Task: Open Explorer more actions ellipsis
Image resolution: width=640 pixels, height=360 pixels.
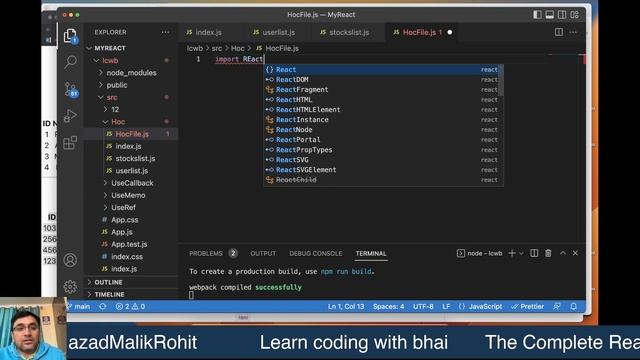Action: click(x=165, y=32)
